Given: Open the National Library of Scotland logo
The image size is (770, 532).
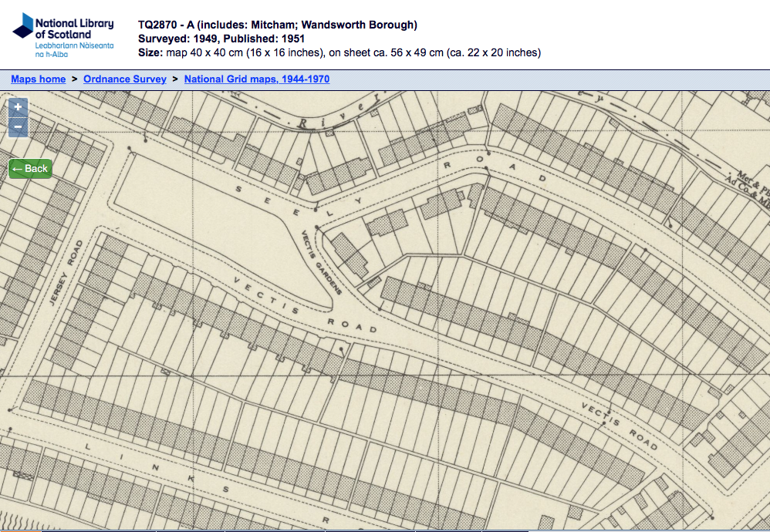Looking at the screenshot, I should click(x=63, y=35).
